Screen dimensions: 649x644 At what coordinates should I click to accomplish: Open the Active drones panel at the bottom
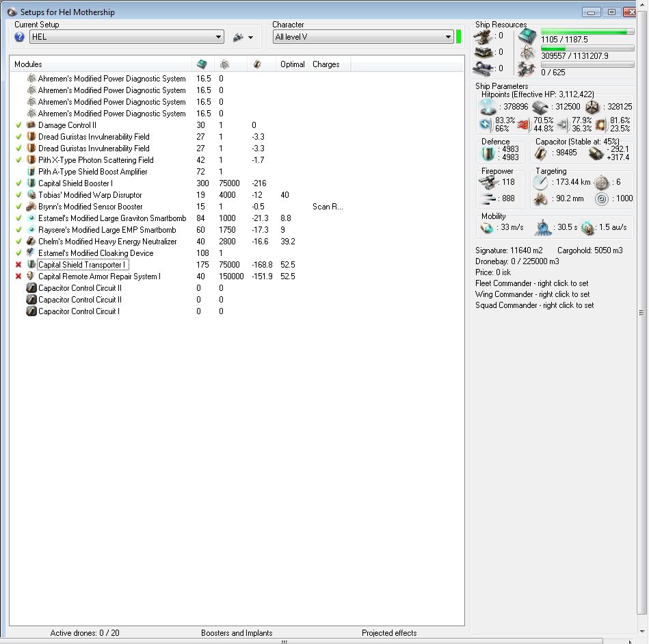click(85, 633)
